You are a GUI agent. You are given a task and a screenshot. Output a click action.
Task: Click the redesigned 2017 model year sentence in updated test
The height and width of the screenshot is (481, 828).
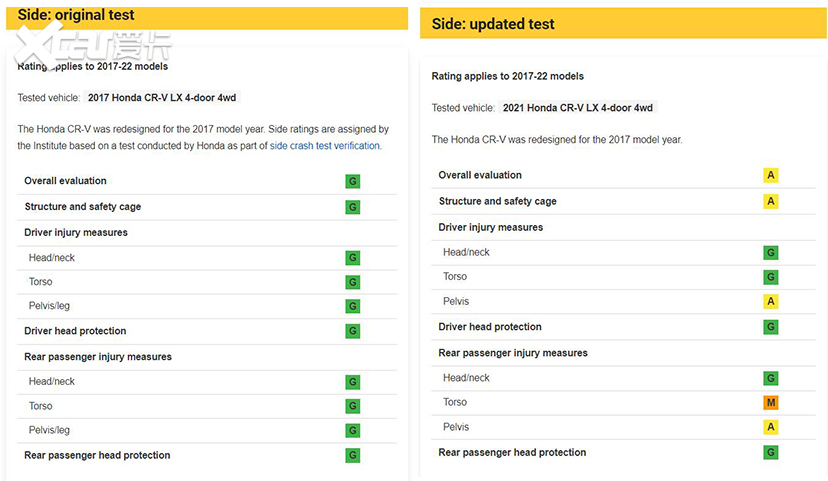[x=557, y=140]
